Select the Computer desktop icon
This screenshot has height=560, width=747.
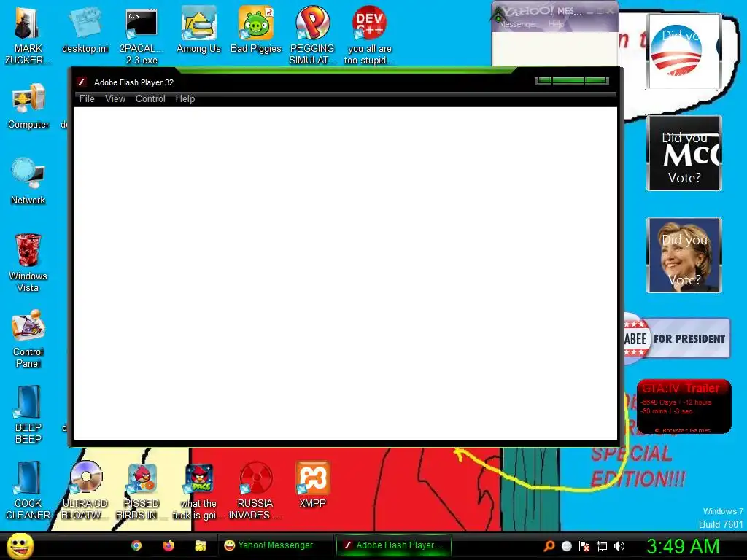coord(28,106)
